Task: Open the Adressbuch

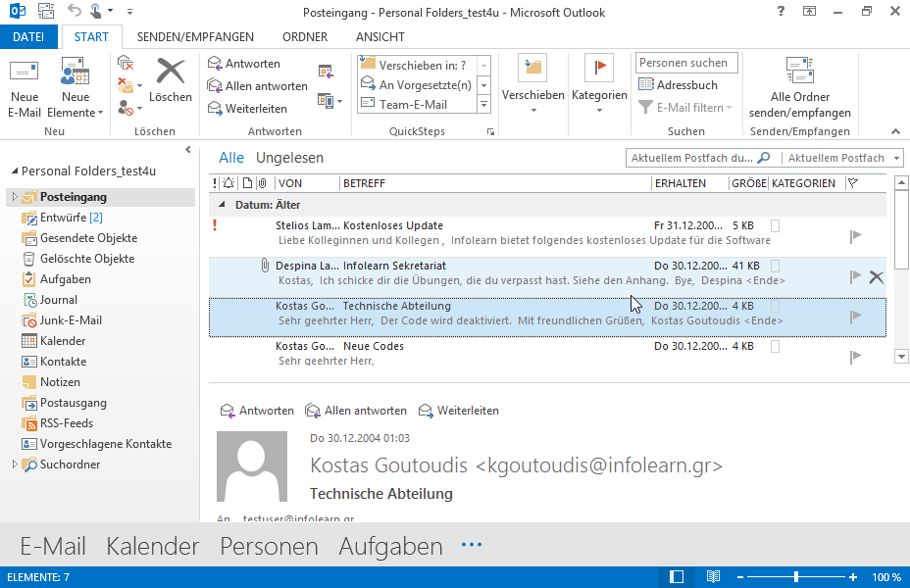Action: [678, 84]
